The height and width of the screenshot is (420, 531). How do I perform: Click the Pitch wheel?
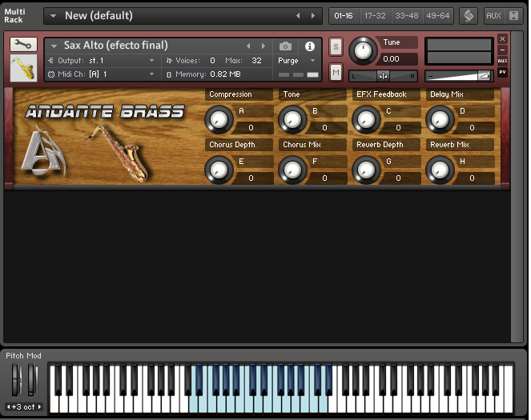tap(15, 379)
